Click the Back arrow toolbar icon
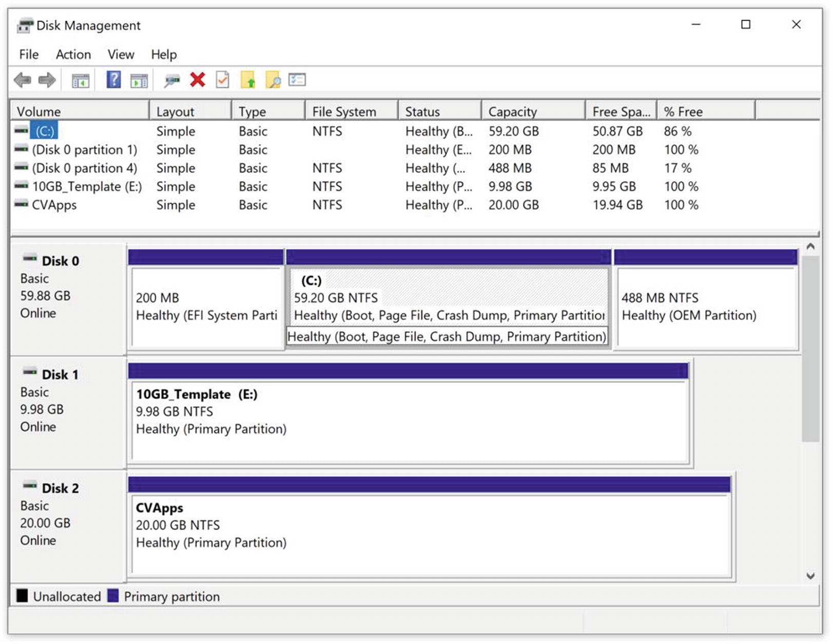 (x=23, y=80)
